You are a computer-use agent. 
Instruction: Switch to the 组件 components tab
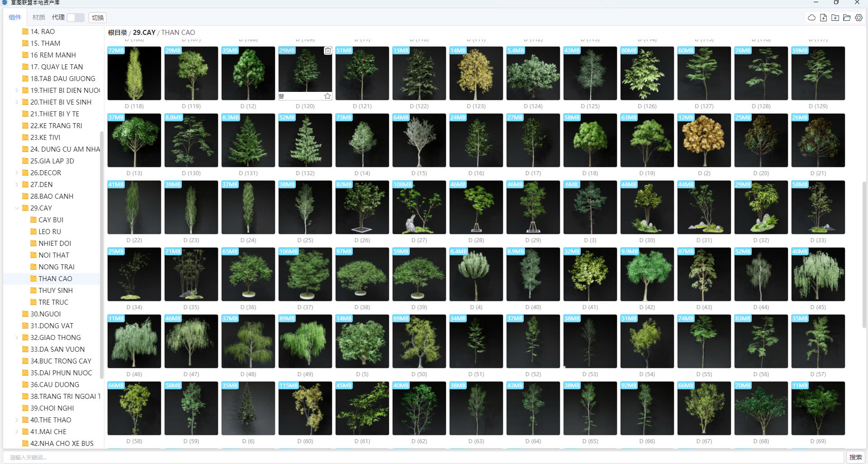[15, 18]
